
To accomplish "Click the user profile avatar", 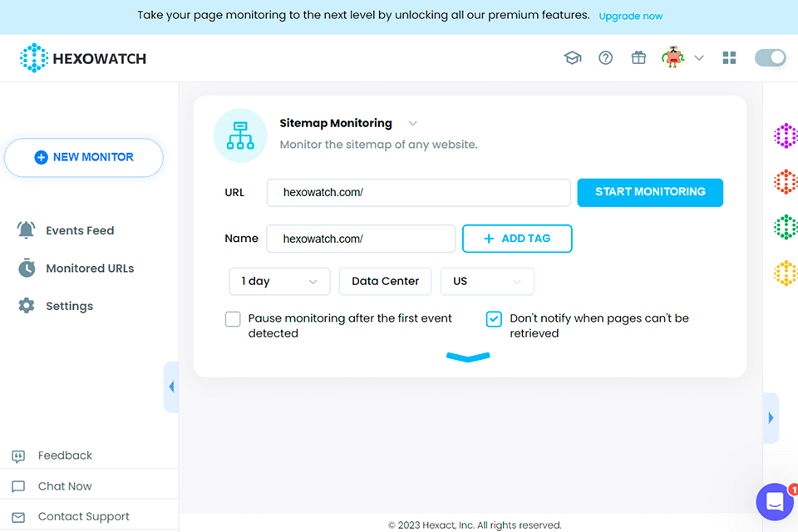I will point(672,57).
